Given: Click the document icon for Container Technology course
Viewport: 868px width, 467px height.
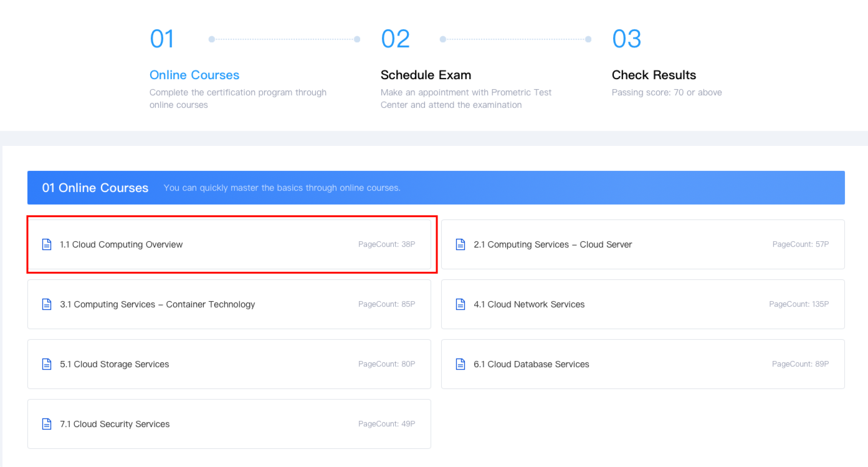Looking at the screenshot, I should tap(47, 304).
